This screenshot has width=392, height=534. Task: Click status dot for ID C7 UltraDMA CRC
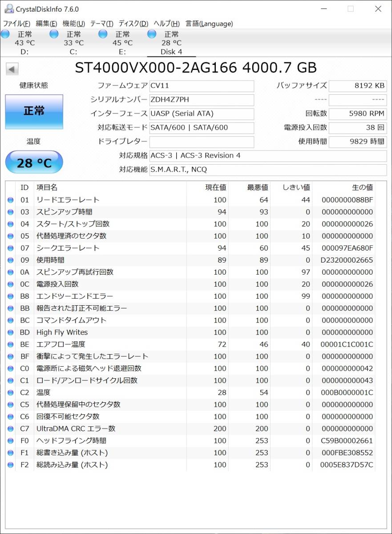click(10, 429)
